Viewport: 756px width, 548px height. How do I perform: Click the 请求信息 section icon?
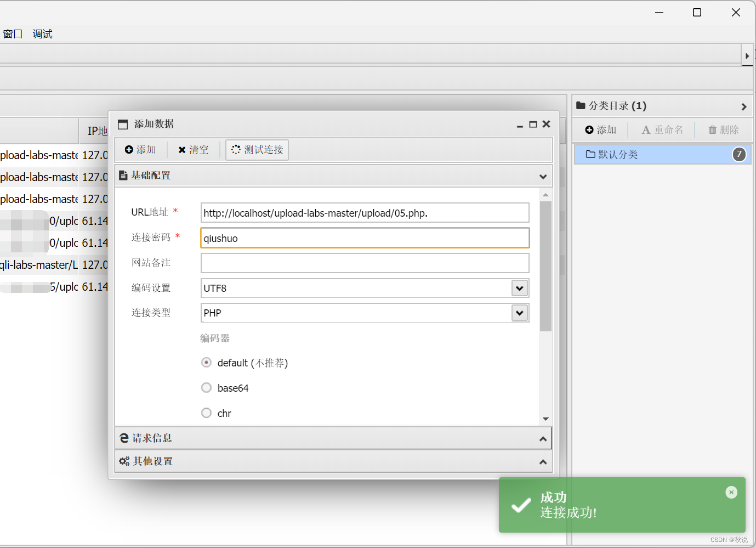[x=124, y=438]
